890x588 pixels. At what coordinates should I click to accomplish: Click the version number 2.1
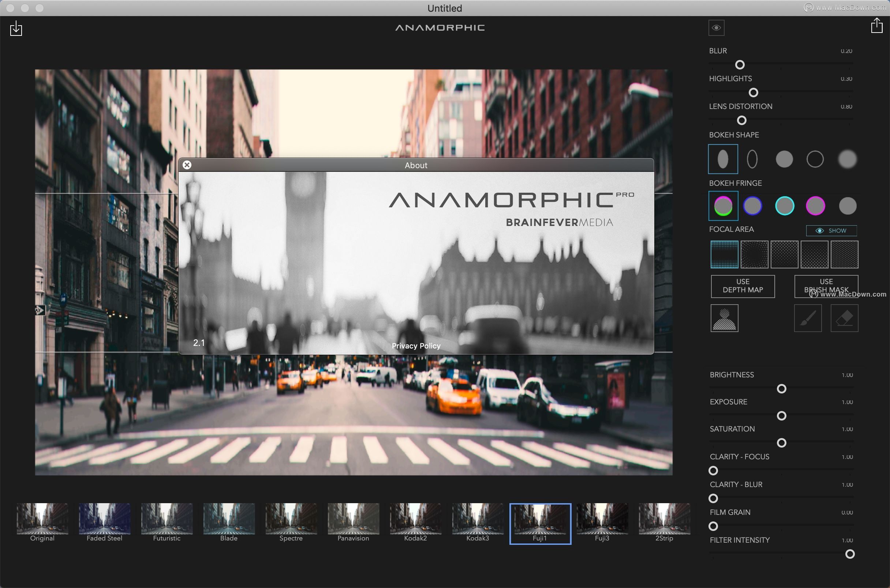[x=199, y=343]
